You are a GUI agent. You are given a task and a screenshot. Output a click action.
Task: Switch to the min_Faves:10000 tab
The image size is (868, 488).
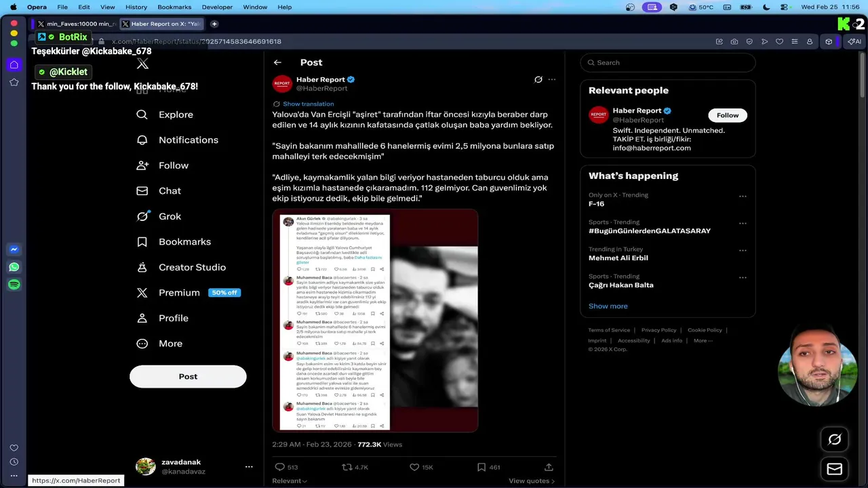click(x=75, y=24)
